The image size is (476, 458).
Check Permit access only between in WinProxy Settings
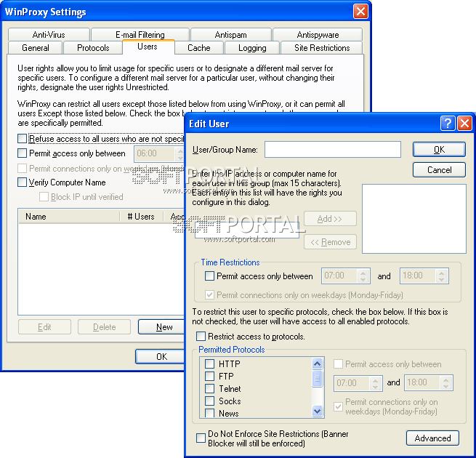tap(22, 153)
